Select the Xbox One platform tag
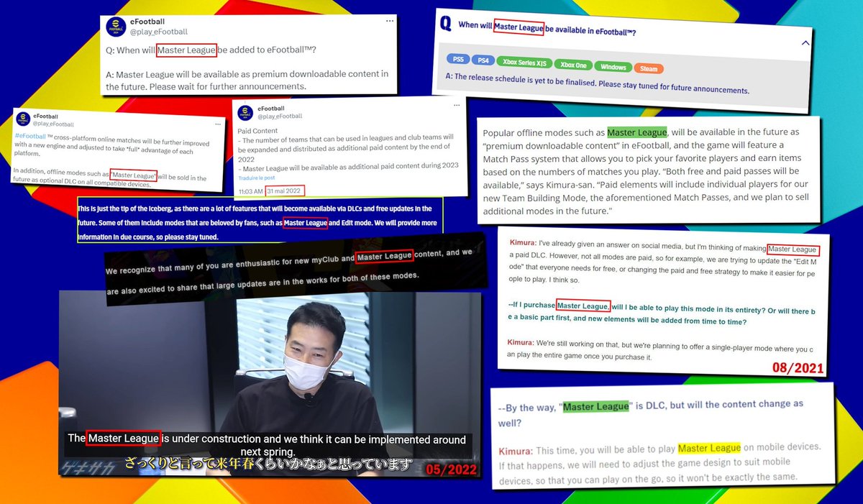Image resolution: width=863 pixels, height=504 pixels. click(573, 65)
